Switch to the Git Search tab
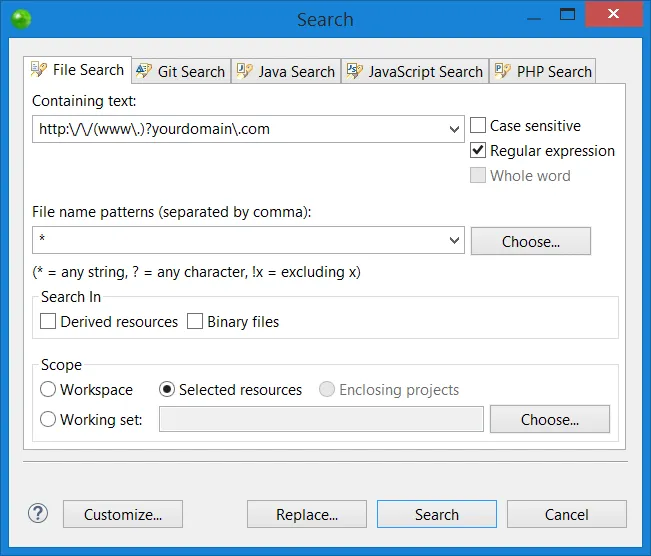 (x=181, y=71)
